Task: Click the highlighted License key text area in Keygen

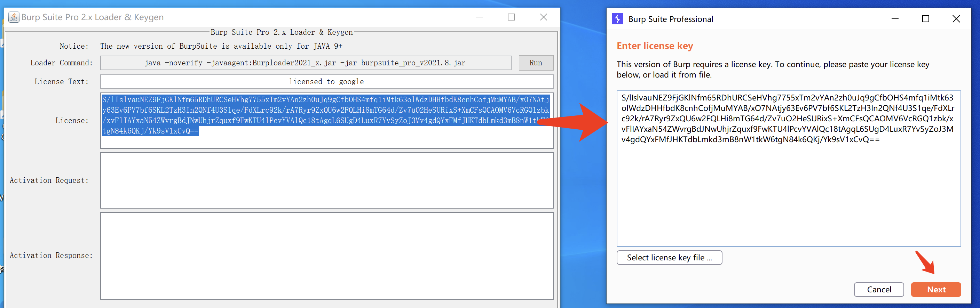Action: (327, 121)
